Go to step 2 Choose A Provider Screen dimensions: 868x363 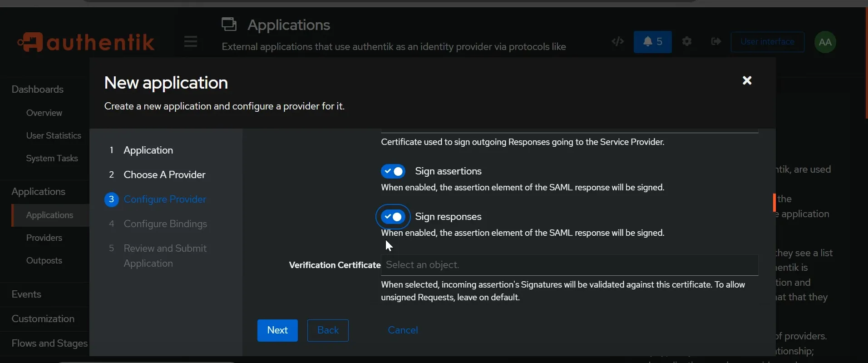tap(157, 175)
